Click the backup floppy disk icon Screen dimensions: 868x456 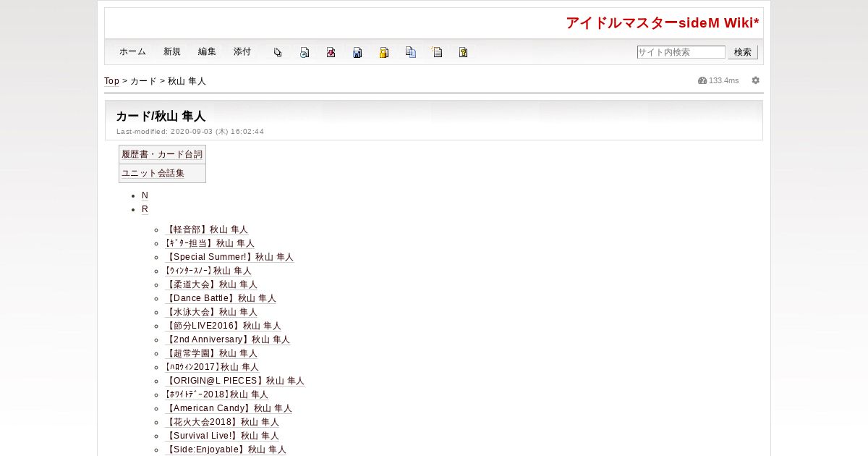coord(357,52)
